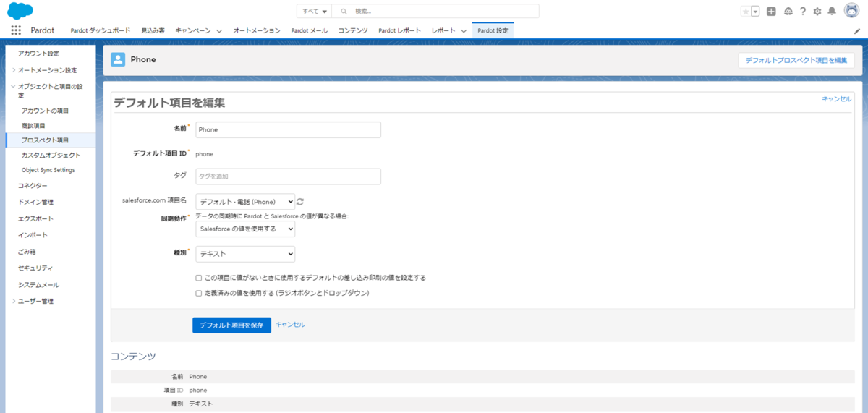Switch to Pardot ダッシュボード tab
868x413 pixels.
click(101, 30)
